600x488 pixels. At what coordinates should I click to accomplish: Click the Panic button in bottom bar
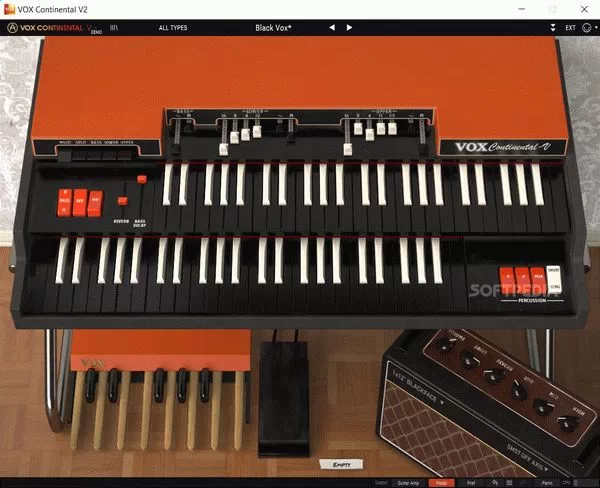[546, 483]
